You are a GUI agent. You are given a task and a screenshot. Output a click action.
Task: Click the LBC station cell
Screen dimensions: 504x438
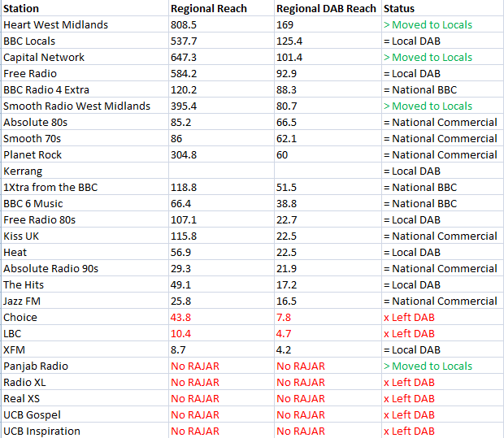(85, 333)
